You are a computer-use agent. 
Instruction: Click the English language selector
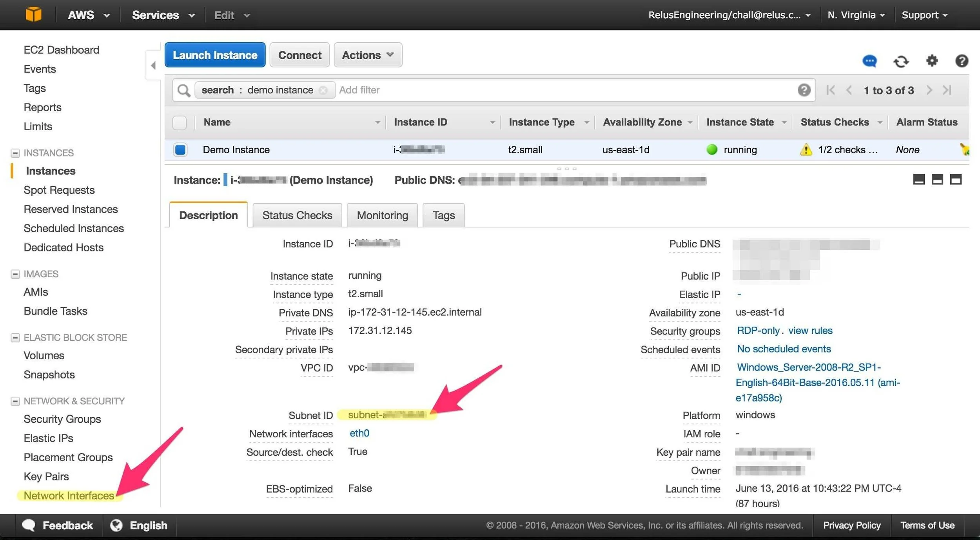(148, 525)
